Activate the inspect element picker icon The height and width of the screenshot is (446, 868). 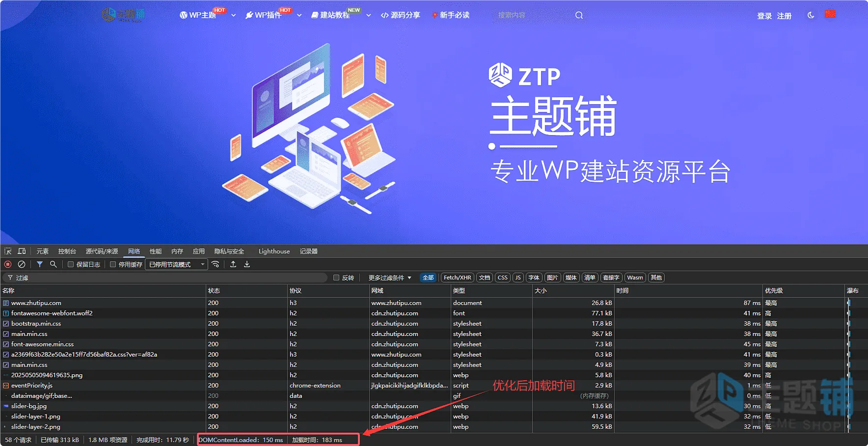tap(8, 251)
